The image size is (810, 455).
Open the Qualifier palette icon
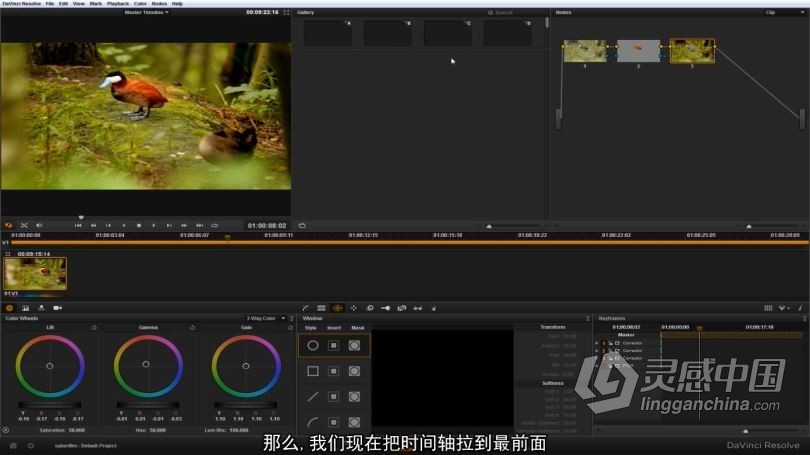[x=321, y=308]
